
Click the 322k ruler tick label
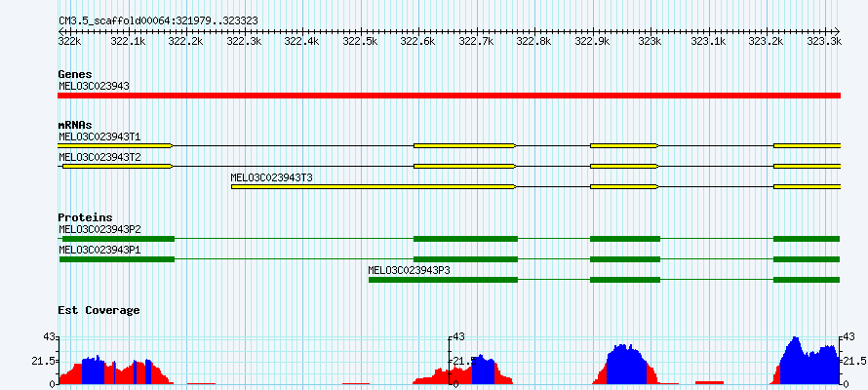[69, 41]
